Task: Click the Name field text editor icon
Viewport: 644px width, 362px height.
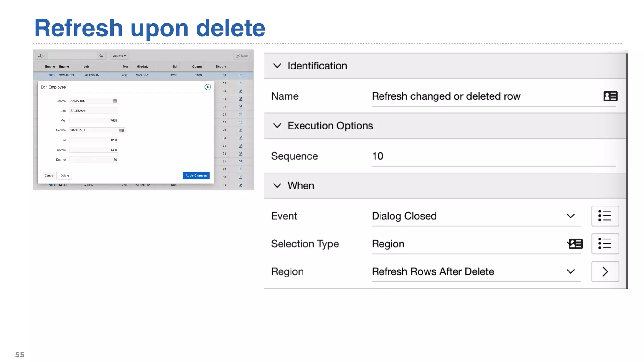Action: click(610, 96)
